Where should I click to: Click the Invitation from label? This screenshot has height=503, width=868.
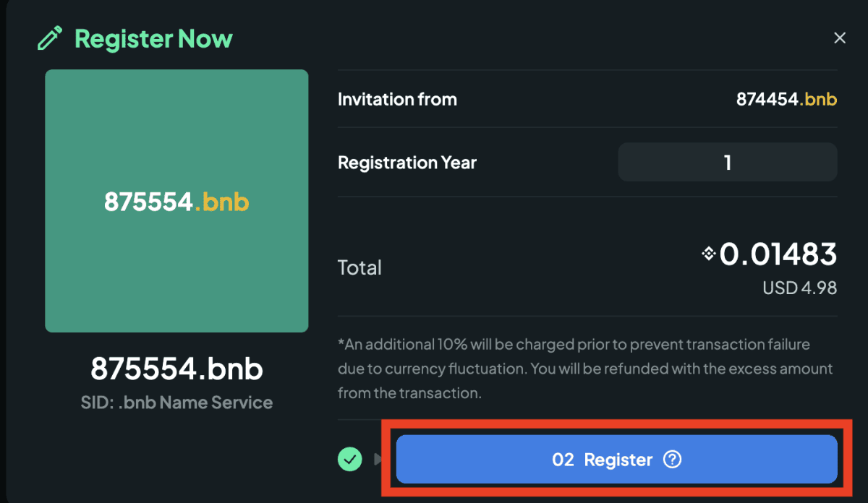click(397, 99)
